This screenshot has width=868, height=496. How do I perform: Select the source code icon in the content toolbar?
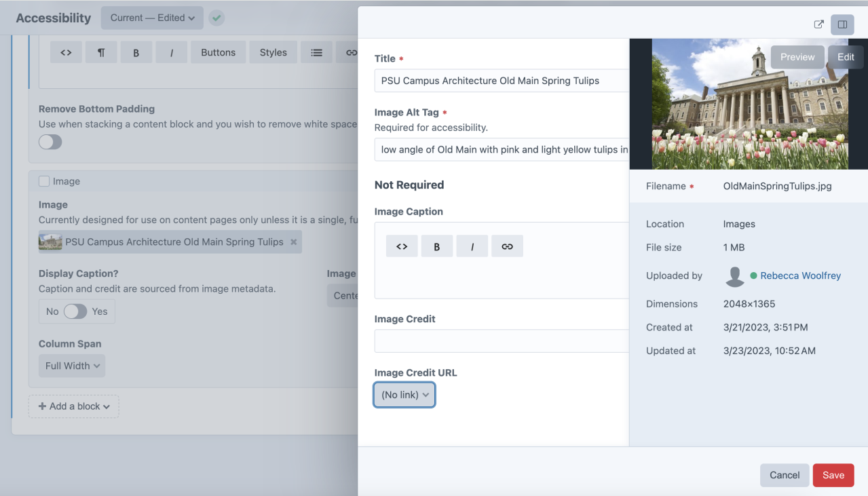click(66, 52)
